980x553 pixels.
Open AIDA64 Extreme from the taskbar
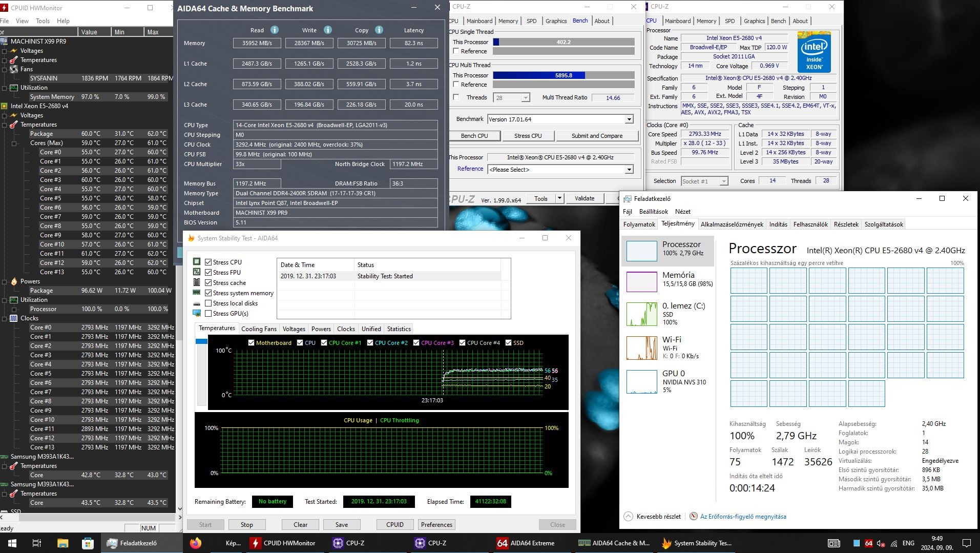[526, 543]
